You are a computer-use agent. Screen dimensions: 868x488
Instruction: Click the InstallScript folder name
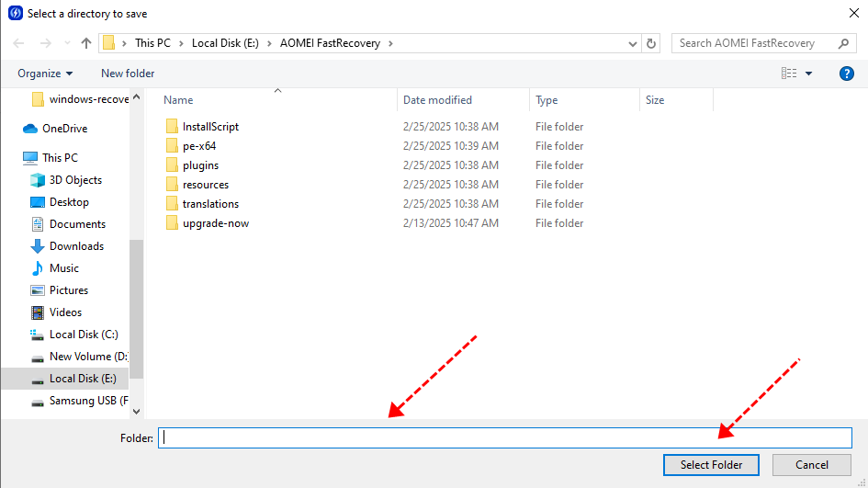(x=211, y=127)
